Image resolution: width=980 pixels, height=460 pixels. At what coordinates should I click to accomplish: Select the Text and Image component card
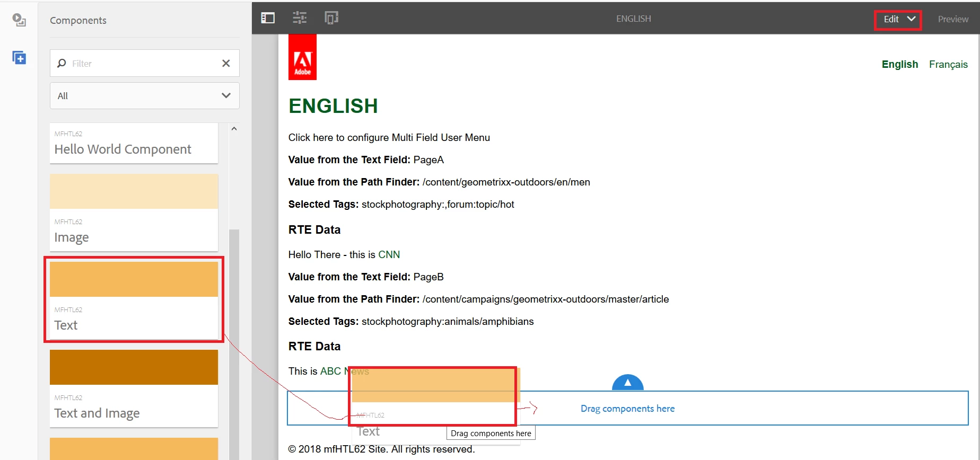[134, 388]
